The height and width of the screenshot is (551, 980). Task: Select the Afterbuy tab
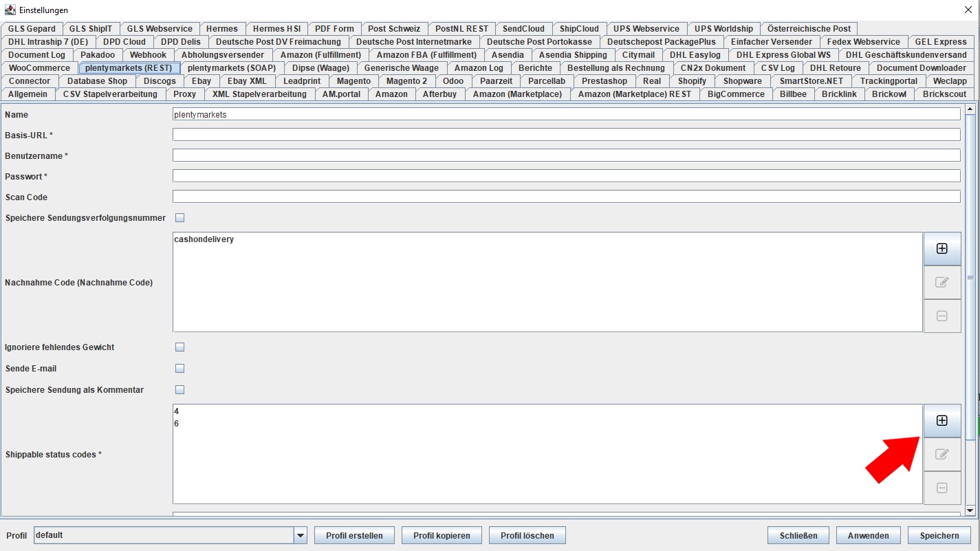pyautogui.click(x=439, y=94)
